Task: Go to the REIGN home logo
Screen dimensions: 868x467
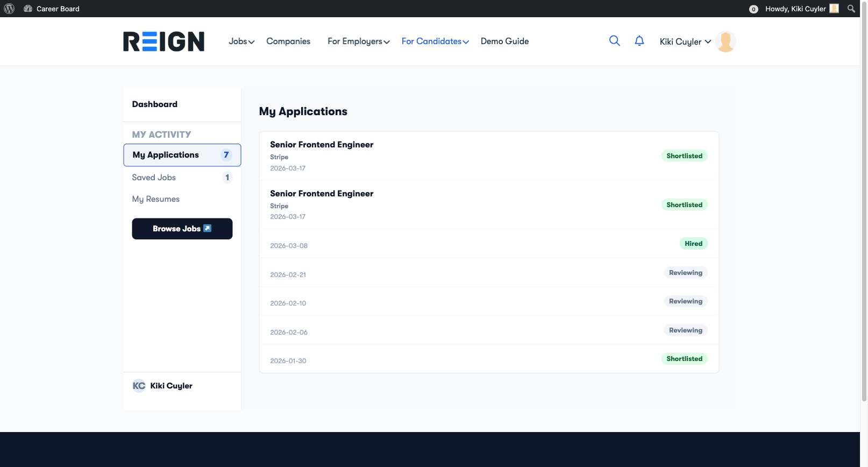Action: pos(163,41)
